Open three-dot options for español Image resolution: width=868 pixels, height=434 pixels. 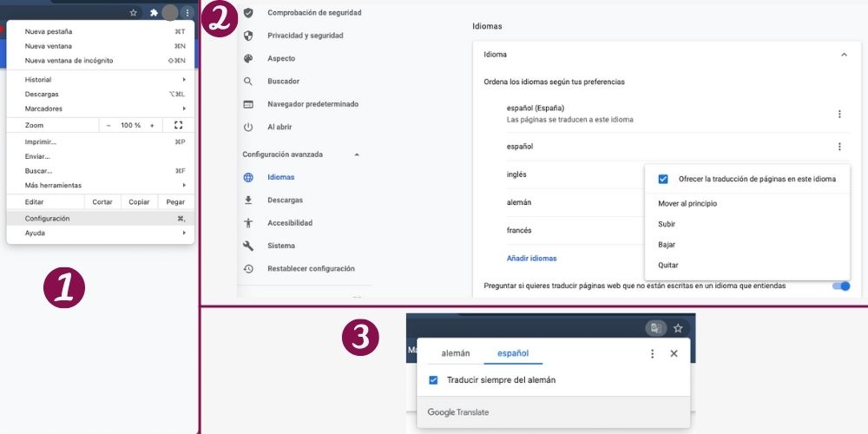839,147
